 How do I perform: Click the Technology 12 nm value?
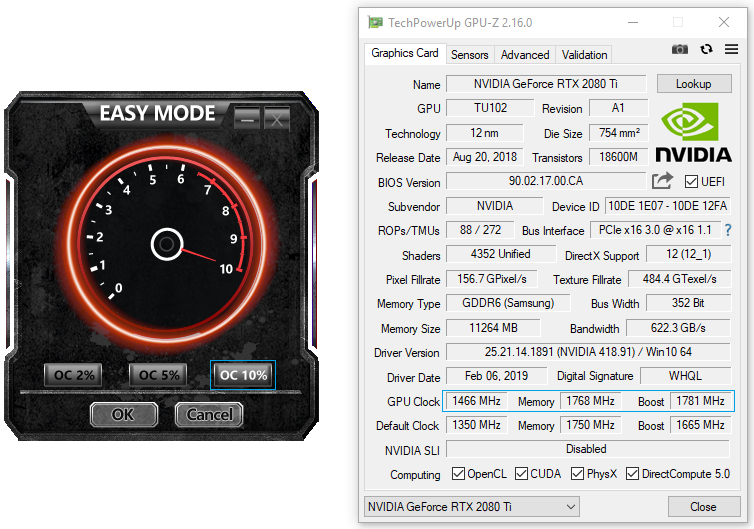[484, 133]
